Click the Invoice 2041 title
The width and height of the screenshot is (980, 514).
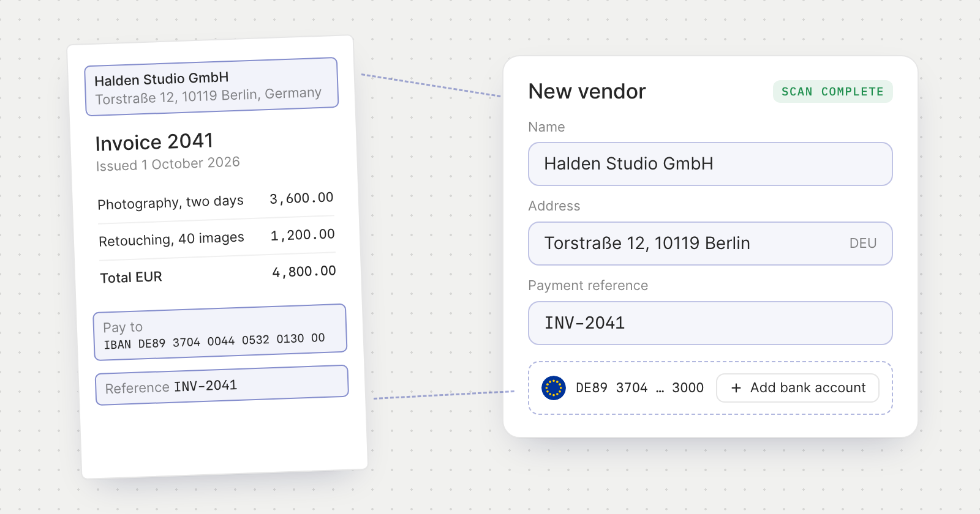[154, 142]
